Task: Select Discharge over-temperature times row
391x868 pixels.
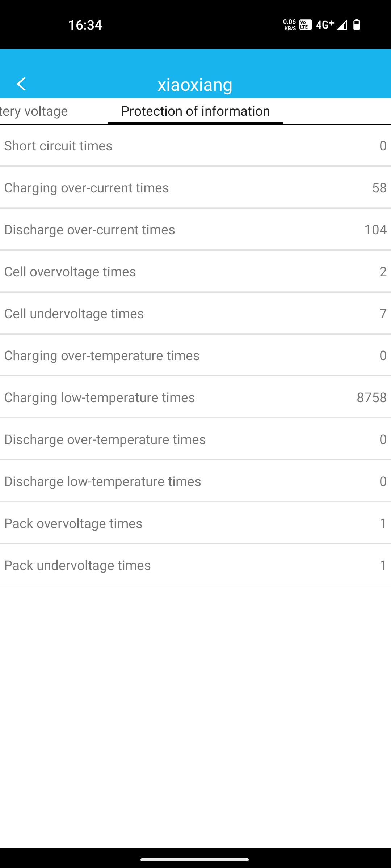Action: [x=195, y=439]
